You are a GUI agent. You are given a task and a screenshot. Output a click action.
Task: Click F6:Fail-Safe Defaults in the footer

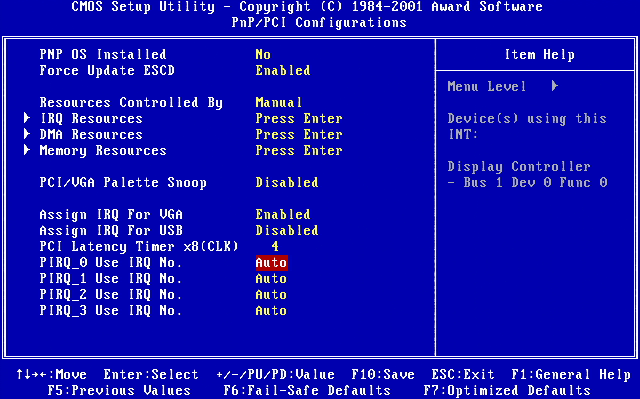click(307, 390)
